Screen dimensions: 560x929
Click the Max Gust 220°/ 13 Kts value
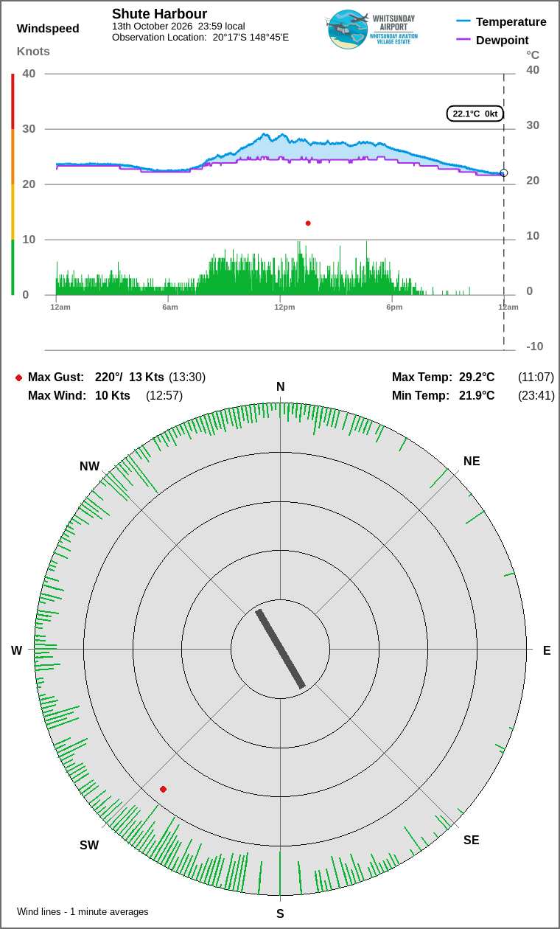click(130, 377)
